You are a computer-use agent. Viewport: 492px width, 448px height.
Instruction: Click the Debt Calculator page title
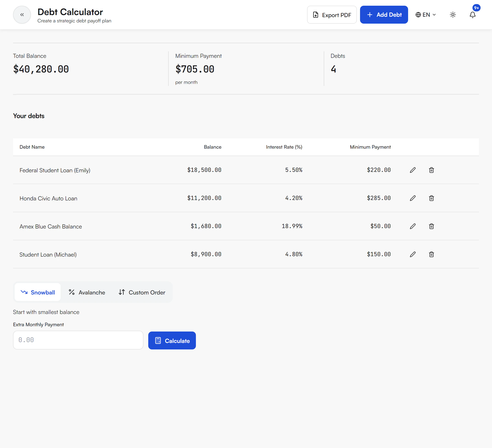(70, 12)
